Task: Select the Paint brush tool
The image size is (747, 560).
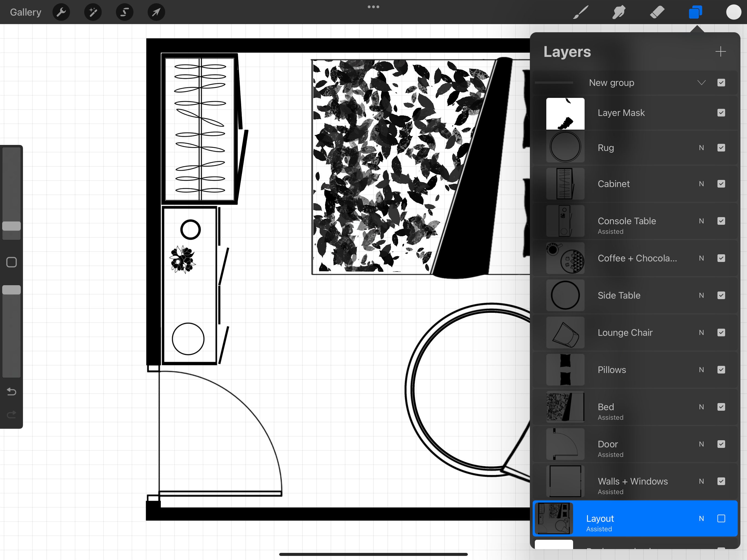Action: (x=580, y=12)
